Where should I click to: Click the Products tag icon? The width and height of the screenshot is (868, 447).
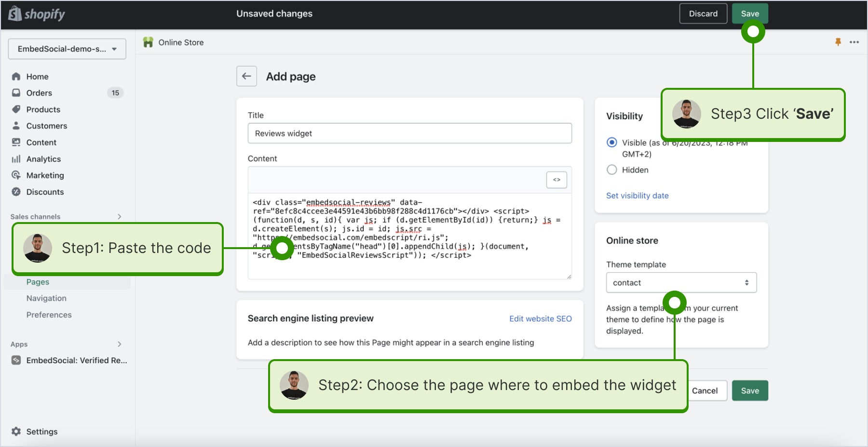(16, 109)
